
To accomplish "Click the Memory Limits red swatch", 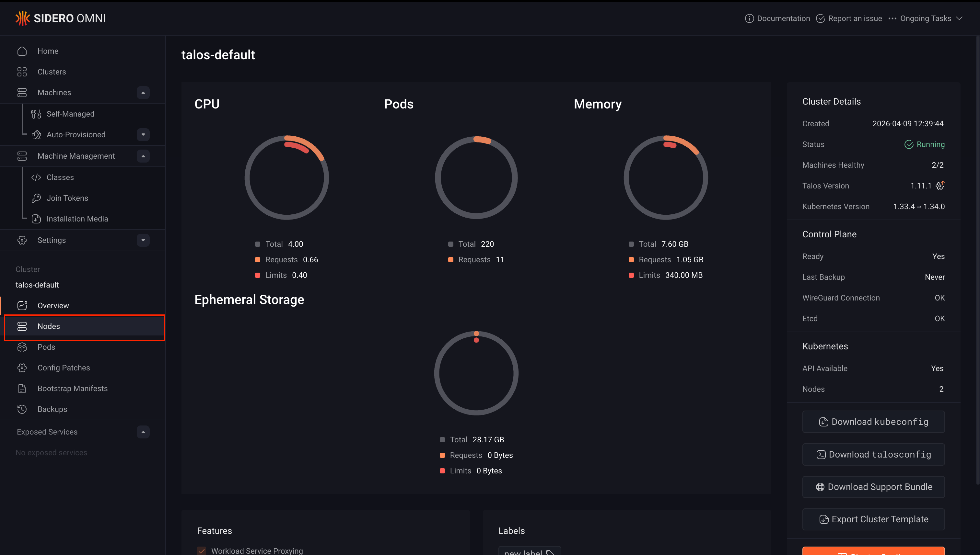I will coord(631,275).
